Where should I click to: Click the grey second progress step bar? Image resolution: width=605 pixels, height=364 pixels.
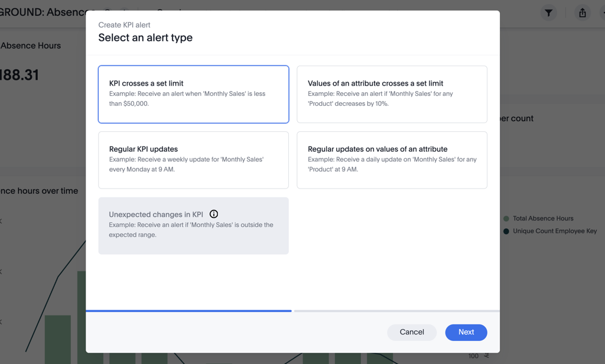click(396, 311)
